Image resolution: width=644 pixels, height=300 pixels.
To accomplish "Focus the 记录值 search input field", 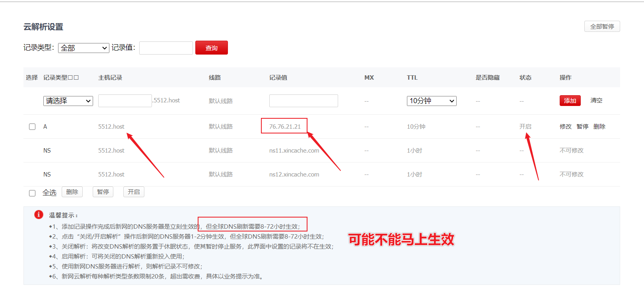I will [166, 48].
